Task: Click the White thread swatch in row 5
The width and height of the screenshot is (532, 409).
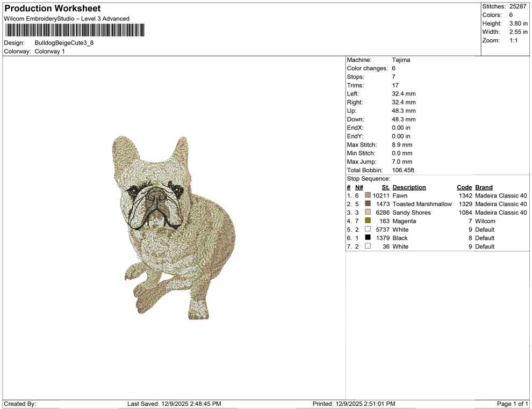Action: (x=368, y=229)
